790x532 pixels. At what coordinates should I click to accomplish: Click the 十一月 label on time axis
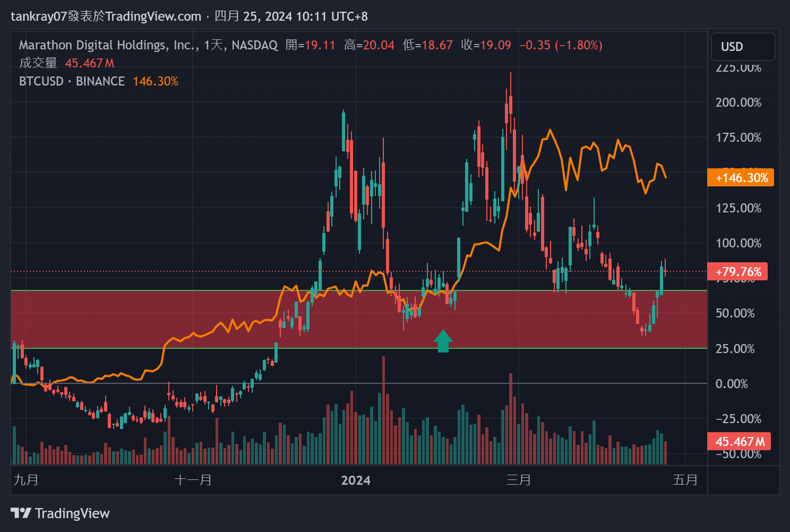pos(193,480)
